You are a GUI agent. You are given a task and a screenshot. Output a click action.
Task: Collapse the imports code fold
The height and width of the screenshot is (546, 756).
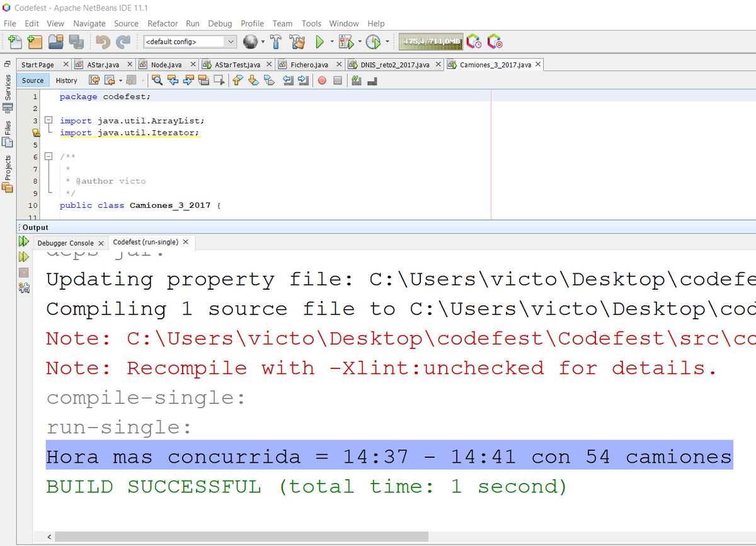click(x=49, y=120)
